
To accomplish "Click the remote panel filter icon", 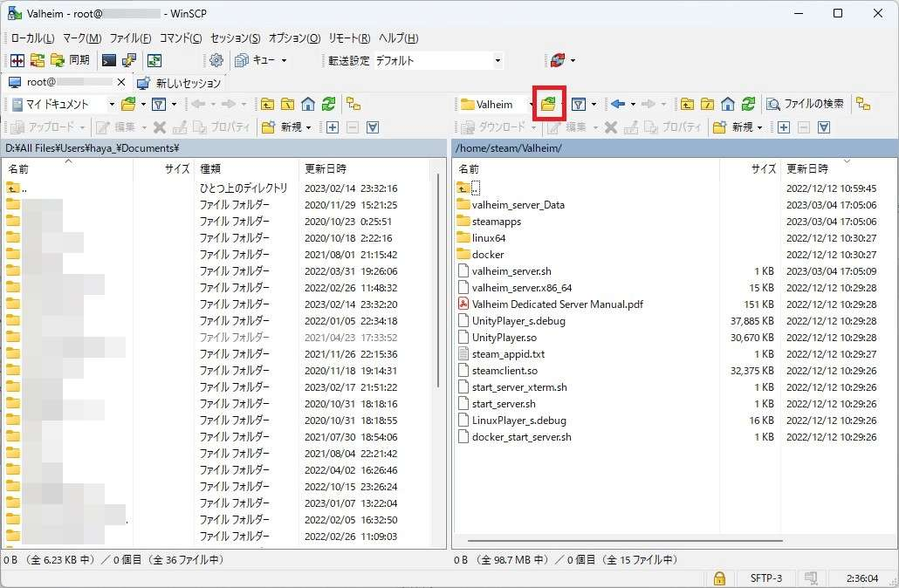I will [x=579, y=105].
